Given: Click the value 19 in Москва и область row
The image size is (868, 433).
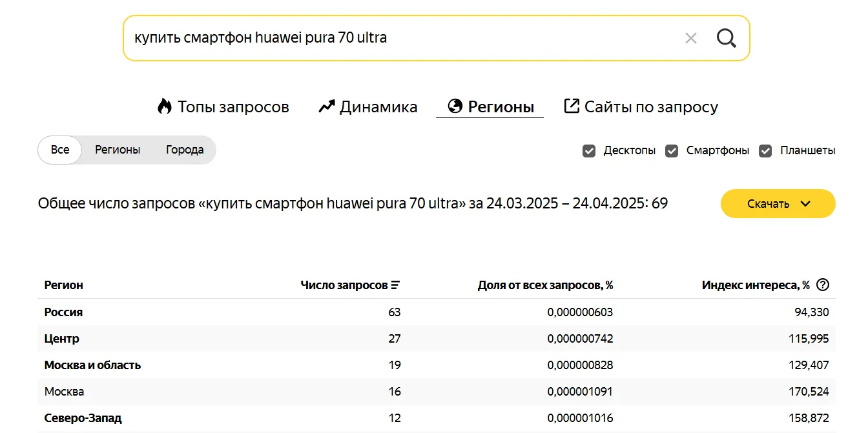Looking at the screenshot, I should [x=394, y=365].
